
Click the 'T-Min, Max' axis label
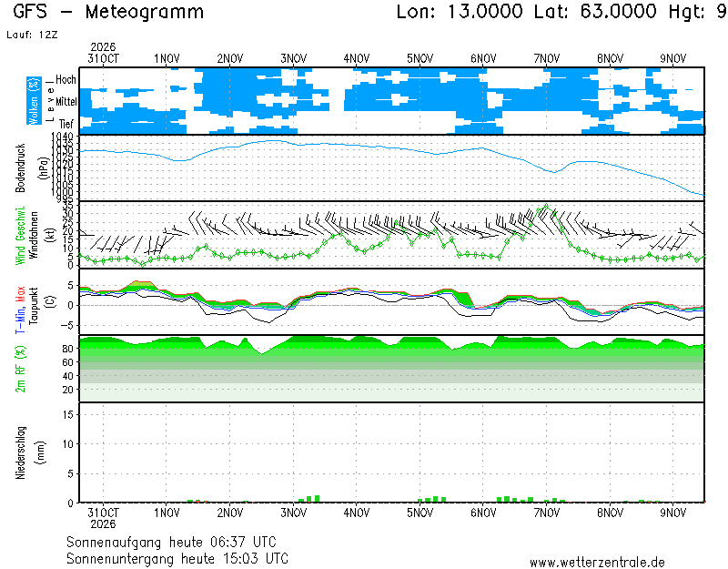point(20,310)
